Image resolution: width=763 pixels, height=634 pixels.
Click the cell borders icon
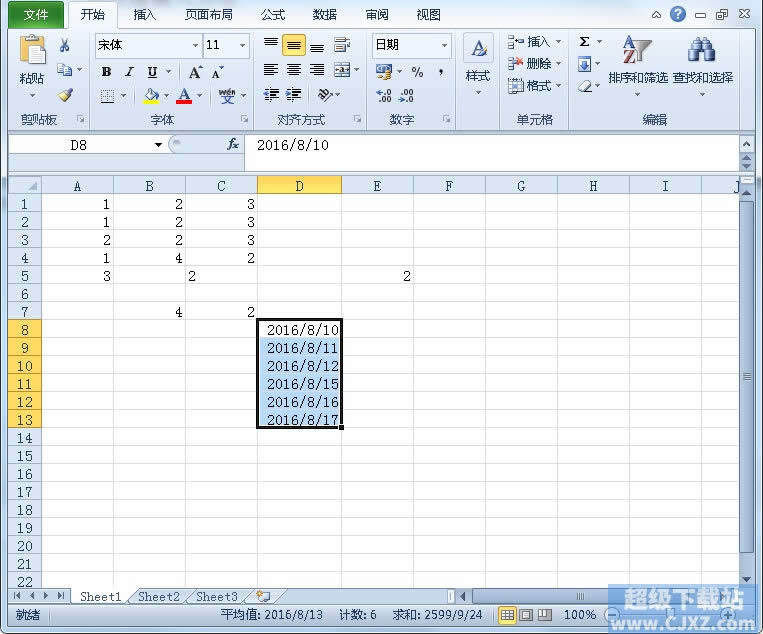pyautogui.click(x=107, y=96)
